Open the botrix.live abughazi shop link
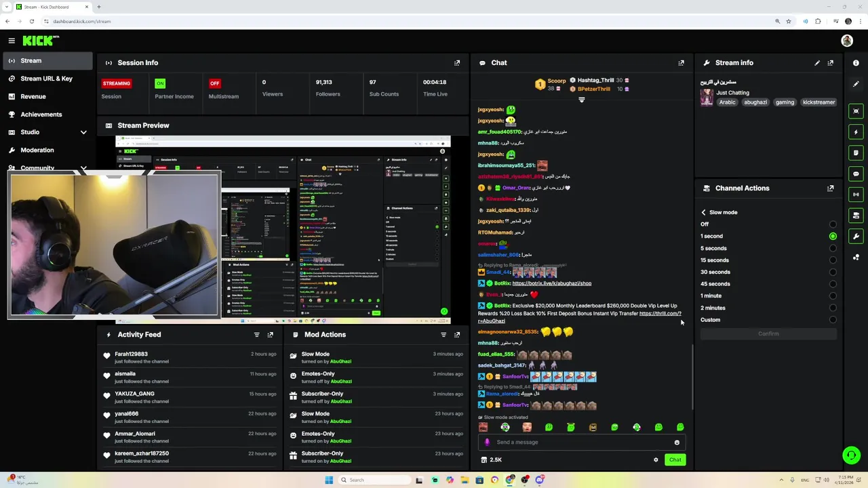 (x=552, y=283)
